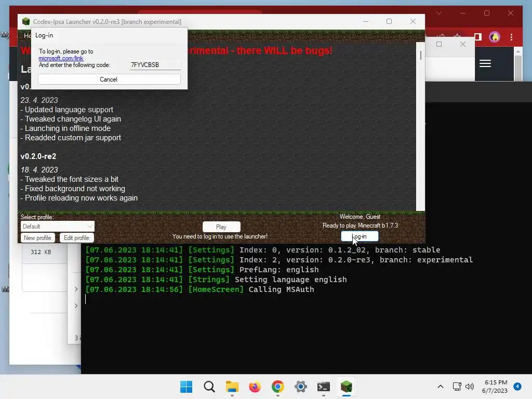Screen dimensions: 532x399
Task: Open the Select profile dropdown
Action: pos(57,227)
